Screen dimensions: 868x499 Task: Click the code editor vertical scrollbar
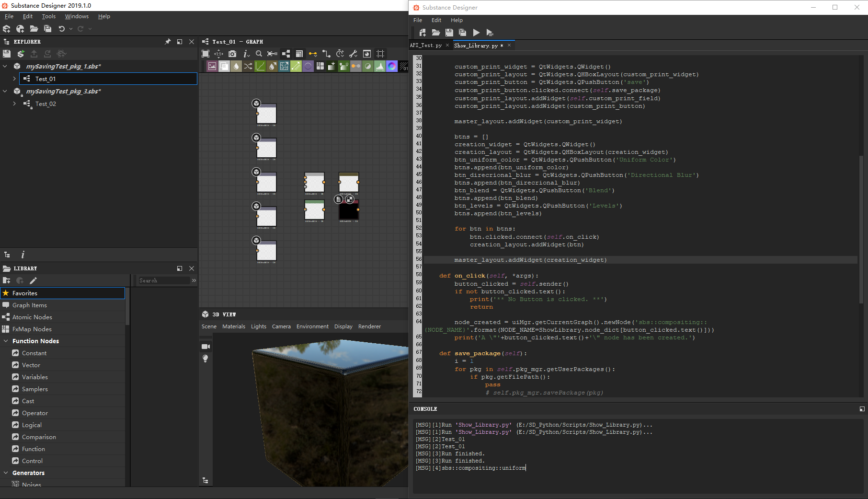click(861, 229)
